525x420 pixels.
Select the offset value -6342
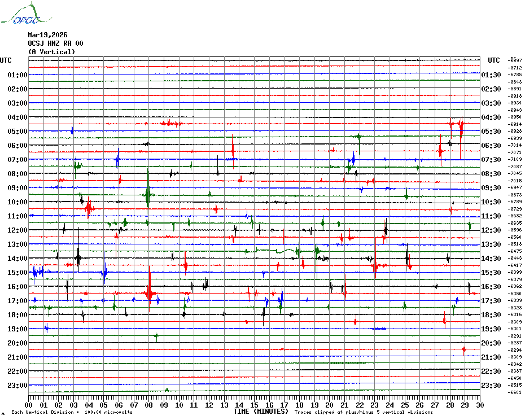pyautogui.click(x=515, y=364)
